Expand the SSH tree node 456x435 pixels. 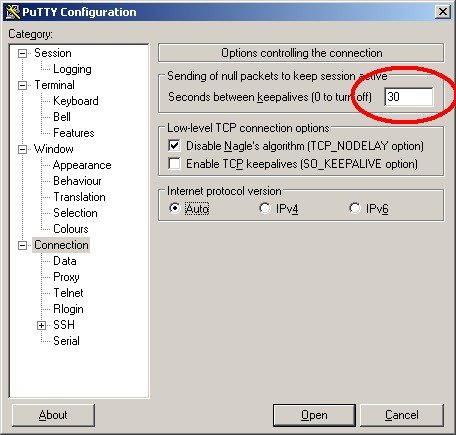pos(41,325)
